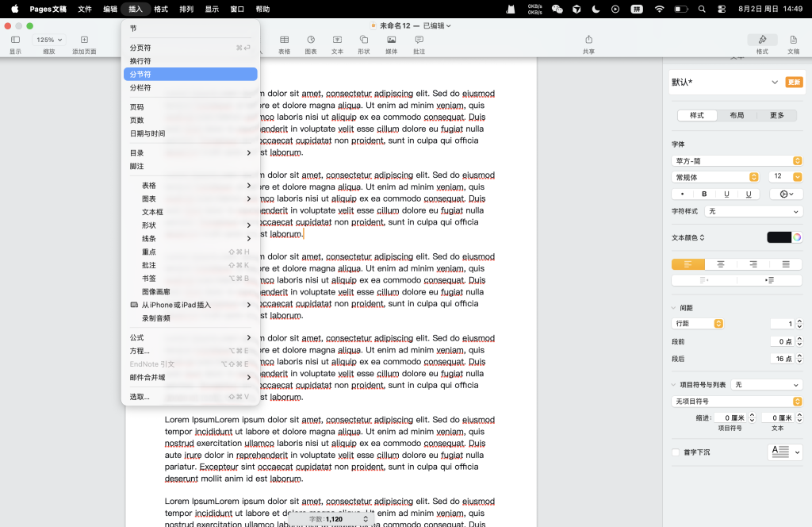Open the 项目符号与列表 style dropdown
This screenshot has height=527, width=812.
[x=767, y=384]
